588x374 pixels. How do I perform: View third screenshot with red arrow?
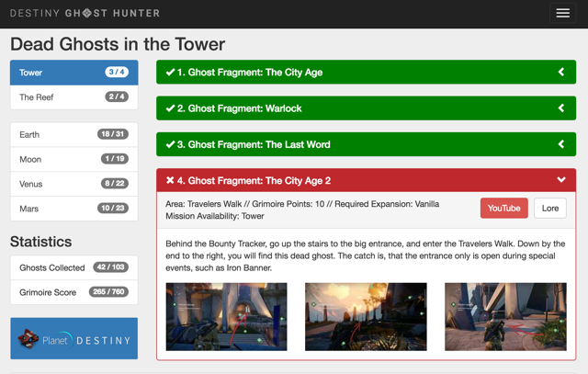[505, 317]
